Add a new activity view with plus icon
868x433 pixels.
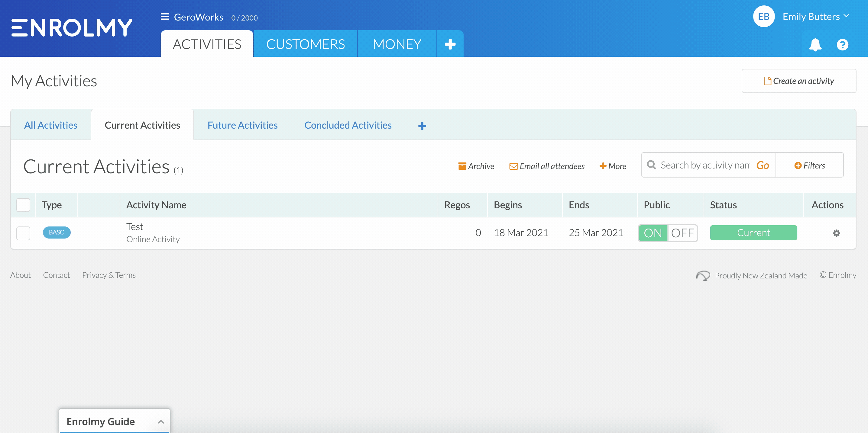[422, 126]
